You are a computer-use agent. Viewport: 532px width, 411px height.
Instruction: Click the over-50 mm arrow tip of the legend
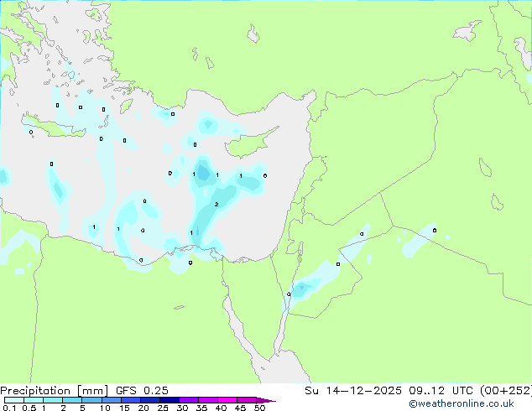(266, 400)
